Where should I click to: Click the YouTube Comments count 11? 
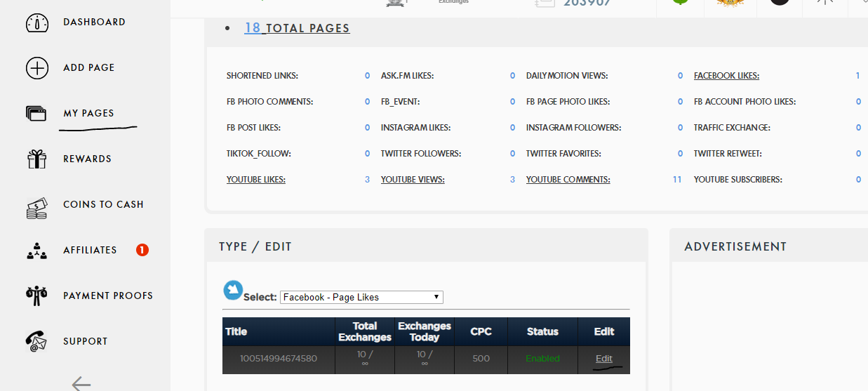677,180
